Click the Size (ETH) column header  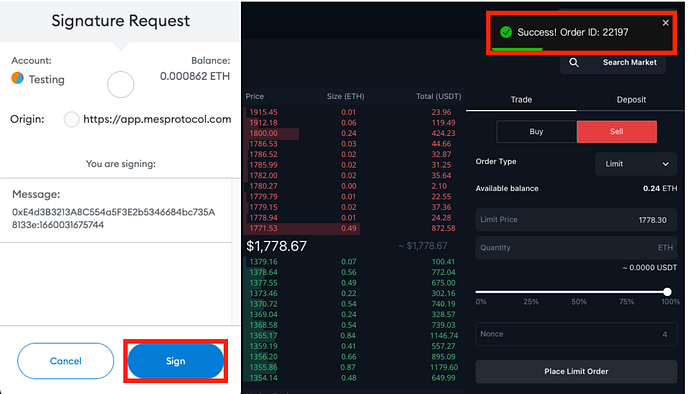coord(346,96)
